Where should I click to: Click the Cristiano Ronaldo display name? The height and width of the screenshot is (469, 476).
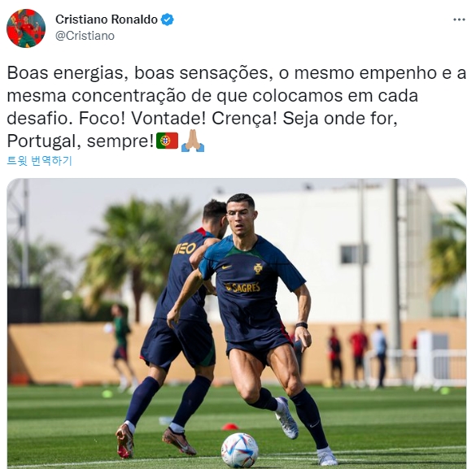[x=107, y=20]
